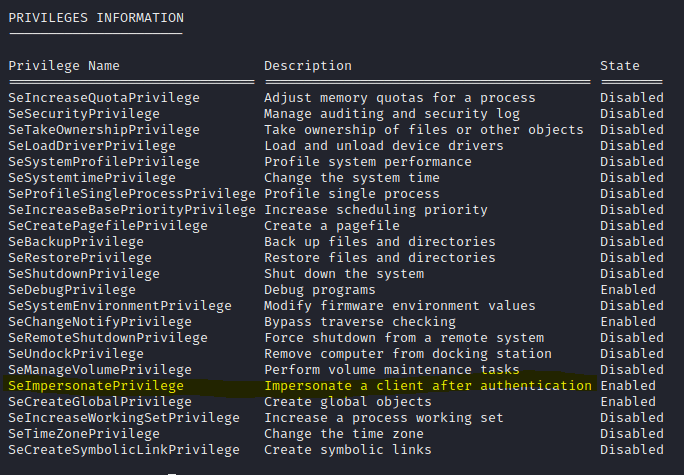Click the Privilege Name column header
The image size is (684, 475).
point(64,66)
